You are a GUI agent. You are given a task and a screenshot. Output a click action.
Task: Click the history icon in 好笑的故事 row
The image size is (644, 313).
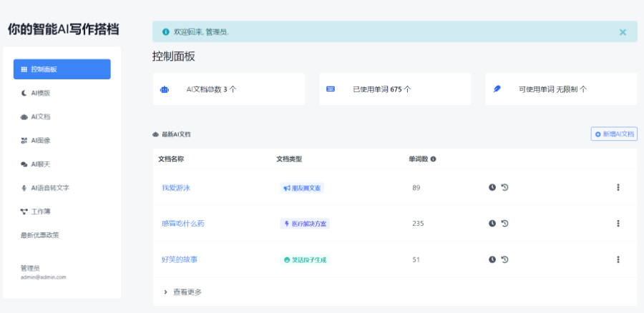click(x=504, y=259)
